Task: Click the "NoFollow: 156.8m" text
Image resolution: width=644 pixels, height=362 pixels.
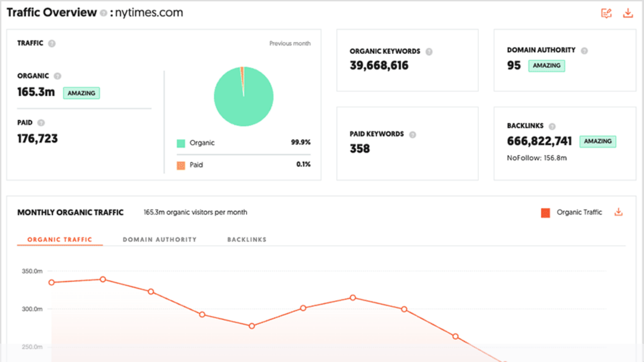Action: 537,158
